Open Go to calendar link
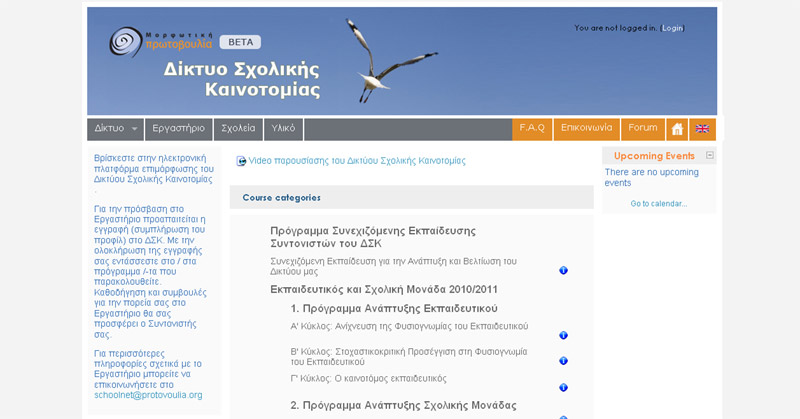The image size is (800, 419). pos(658,204)
